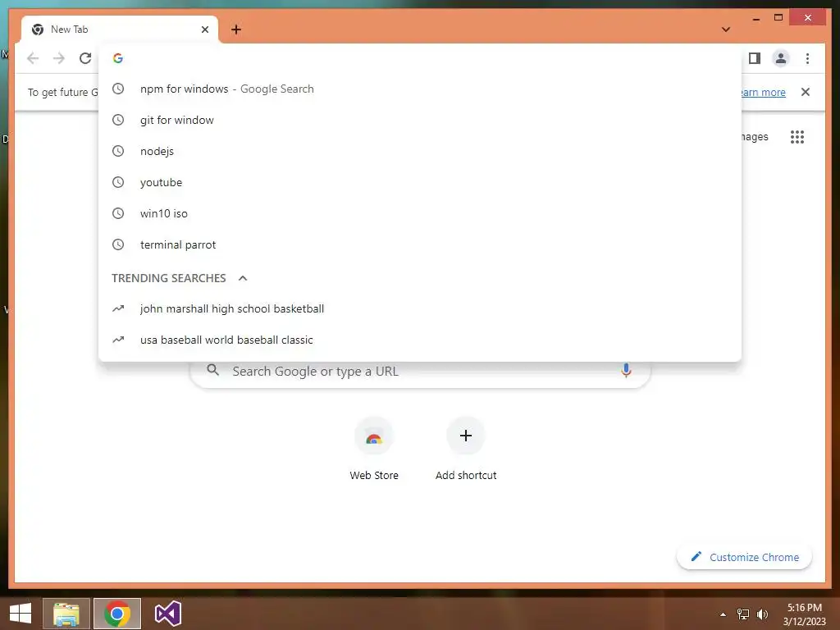Click the Add shortcut button

click(x=466, y=449)
